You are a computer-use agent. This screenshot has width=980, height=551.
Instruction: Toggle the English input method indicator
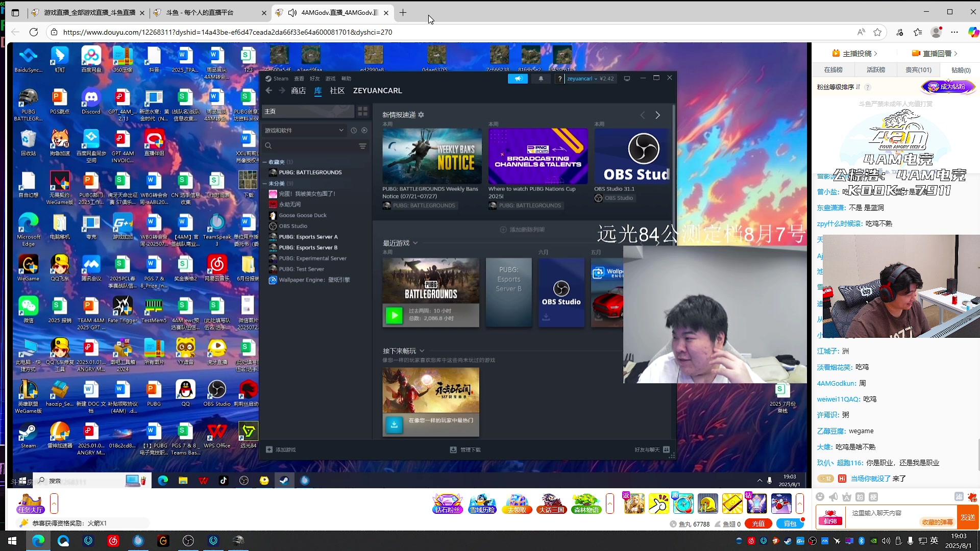934,541
